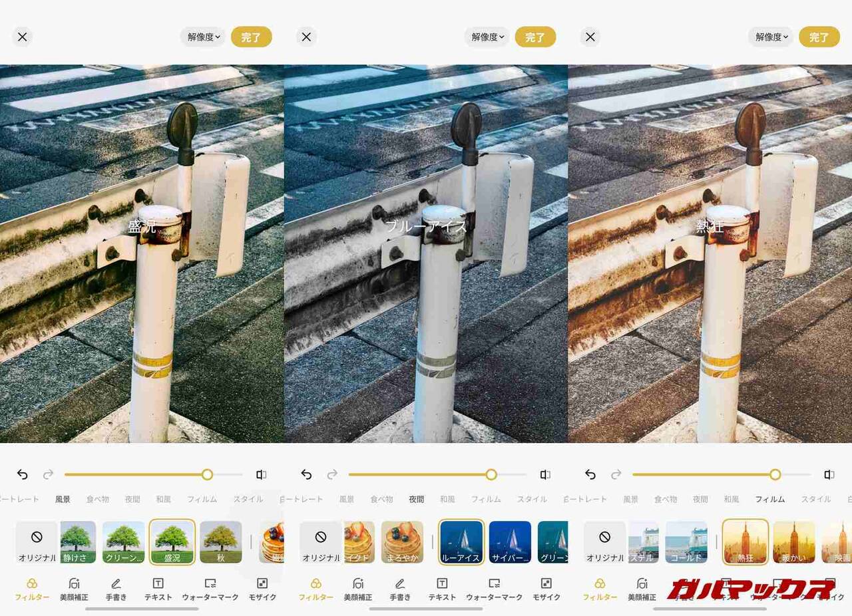This screenshot has width=852, height=616.
Task: Open 美顔補正 tool in the left panel
Action: (74, 589)
